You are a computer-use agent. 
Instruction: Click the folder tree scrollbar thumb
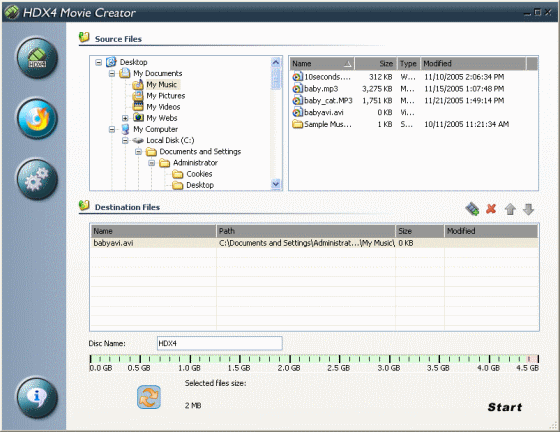coord(276,78)
